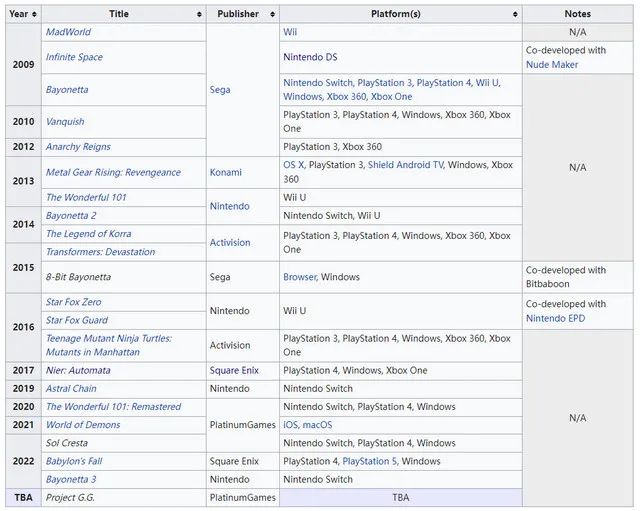Follow the PlayStation 5 platform link
This screenshot has width=640, height=511.
[369, 461]
